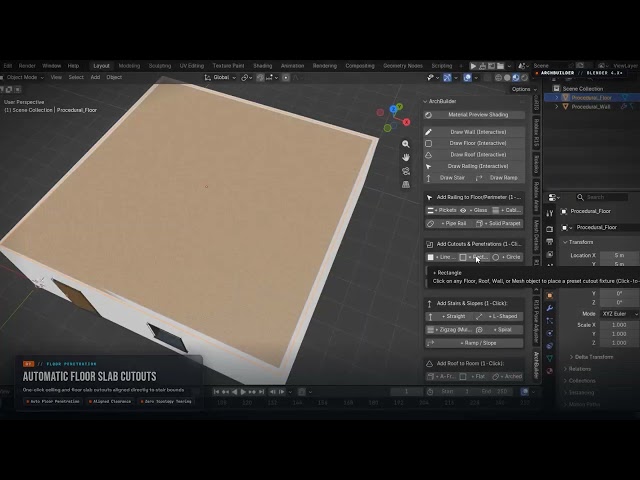Click the Add Roof to Room icon

tap(429, 363)
